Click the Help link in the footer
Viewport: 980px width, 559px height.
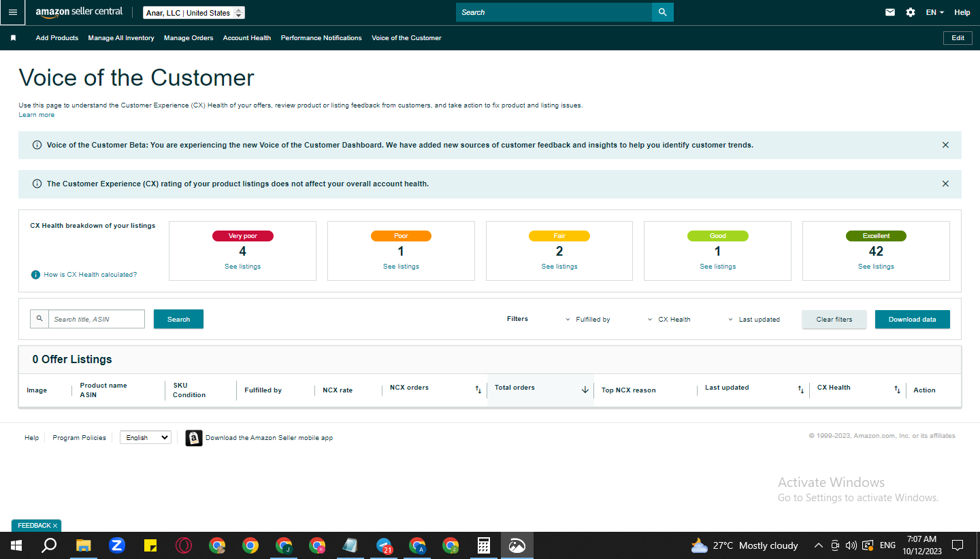tap(32, 438)
